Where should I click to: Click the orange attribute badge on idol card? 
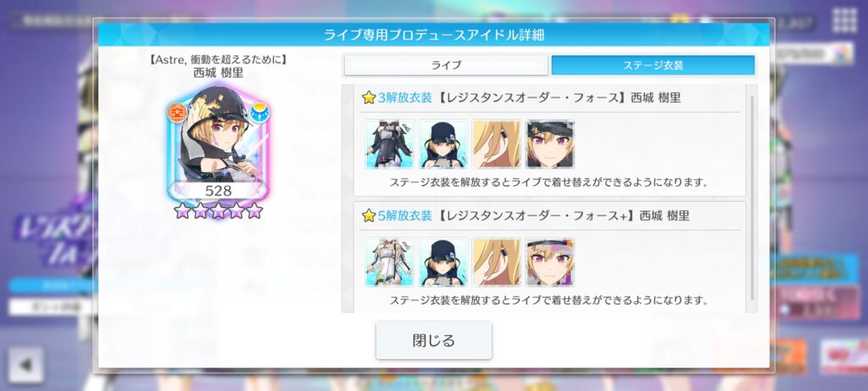178,113
